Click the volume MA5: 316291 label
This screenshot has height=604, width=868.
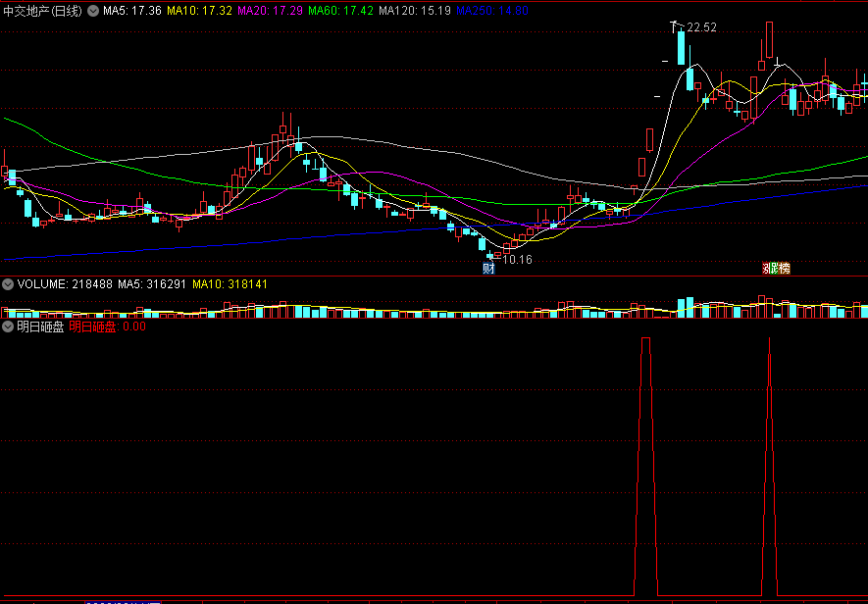click(152, 284)
